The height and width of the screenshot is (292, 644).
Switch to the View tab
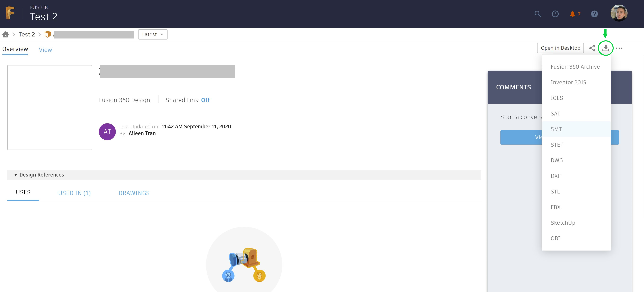click(45, 50)
